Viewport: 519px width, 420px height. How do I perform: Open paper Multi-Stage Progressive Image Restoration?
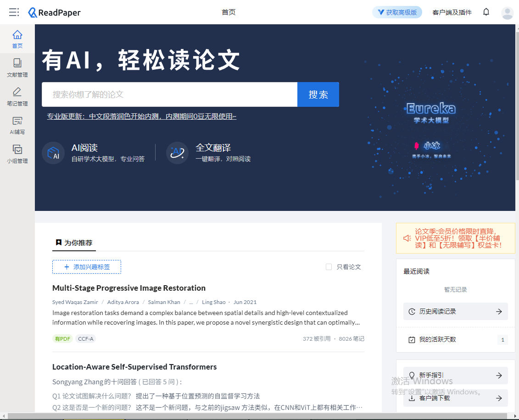pyautogui.click(x=129, y=288)
